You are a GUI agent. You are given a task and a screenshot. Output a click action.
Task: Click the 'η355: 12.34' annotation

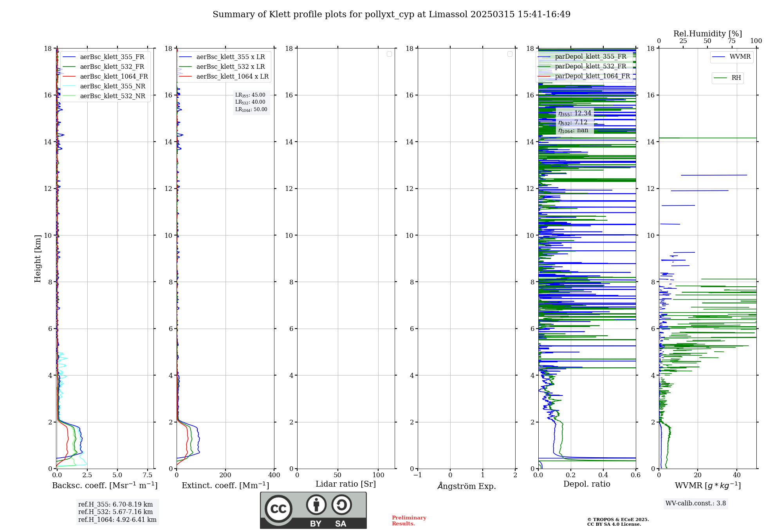click(575, 113)
